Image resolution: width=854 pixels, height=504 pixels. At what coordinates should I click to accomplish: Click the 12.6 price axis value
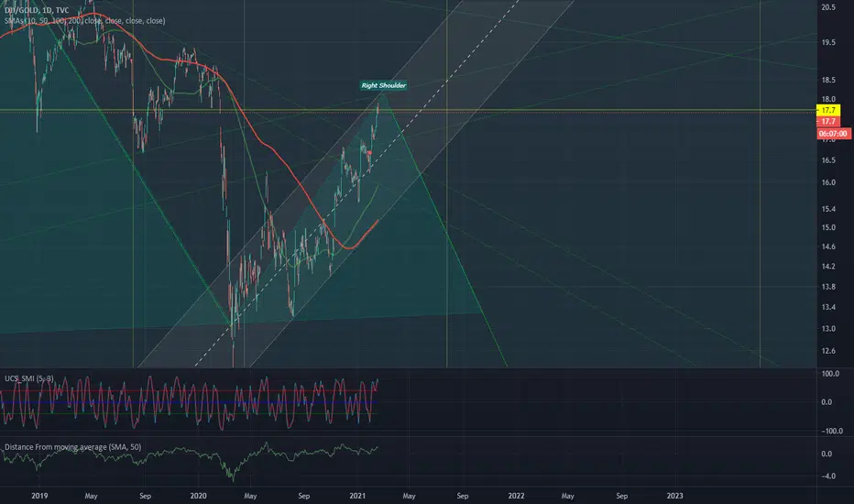coord(828,351)
